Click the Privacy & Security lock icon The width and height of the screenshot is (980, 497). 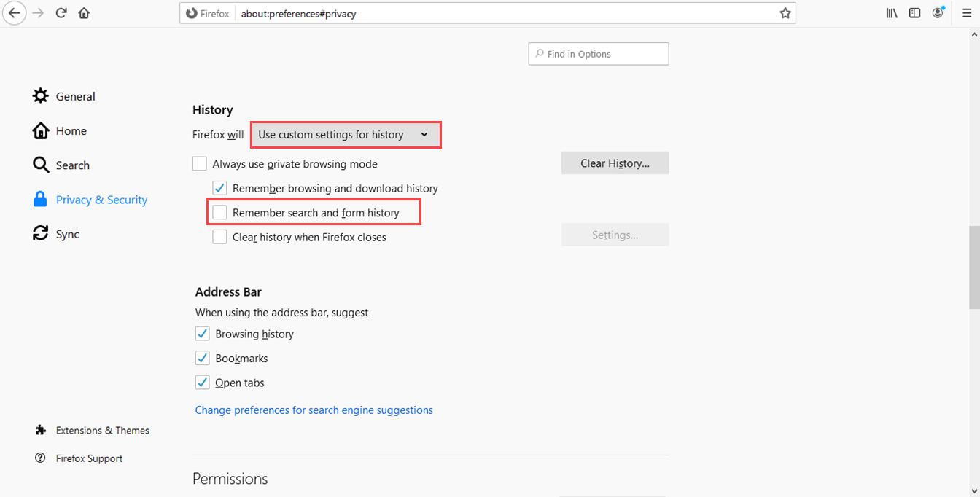point(41,199)
